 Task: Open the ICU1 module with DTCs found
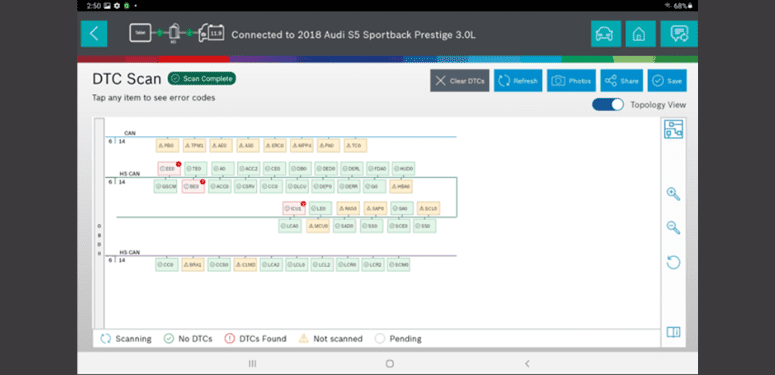click(294, 208)
